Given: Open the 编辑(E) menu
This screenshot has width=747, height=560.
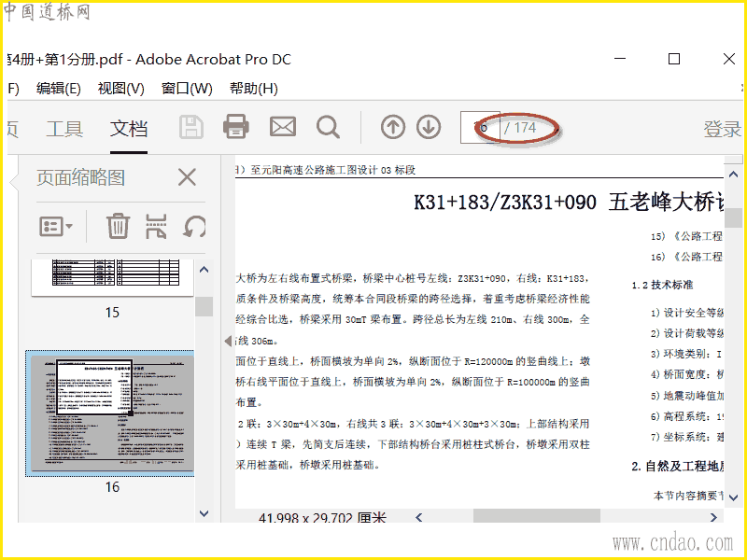Looking at the screenshot, I should point(59,89).
